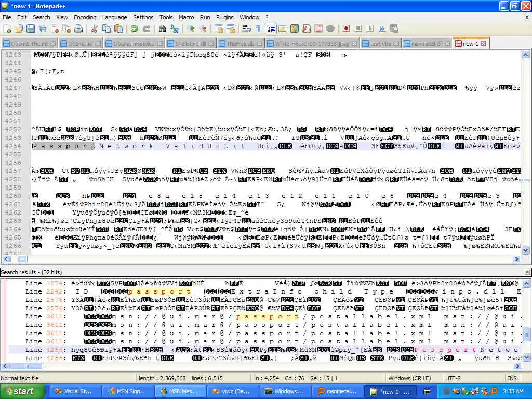This screenshot has height=399, width=532.
Task: Open the File menu
Action: [x=7, y=17]
